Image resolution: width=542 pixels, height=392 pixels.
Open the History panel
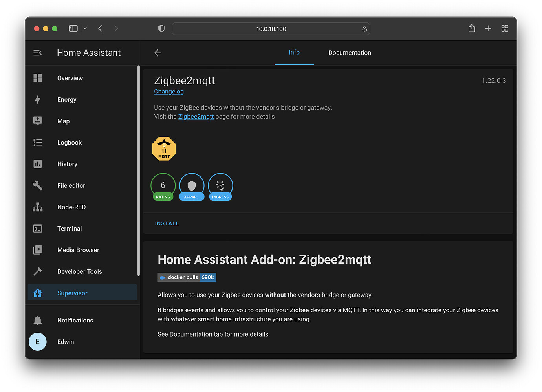(67, 164)
